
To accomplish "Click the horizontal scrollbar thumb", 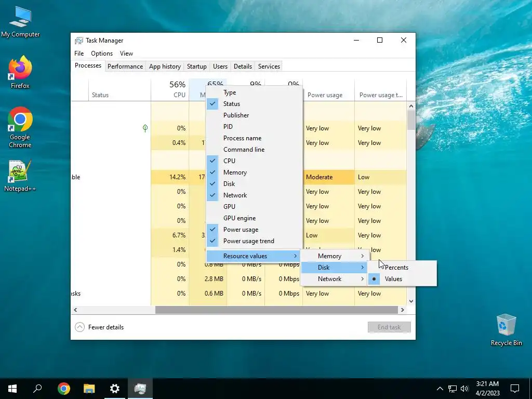I will click(276, 310).
